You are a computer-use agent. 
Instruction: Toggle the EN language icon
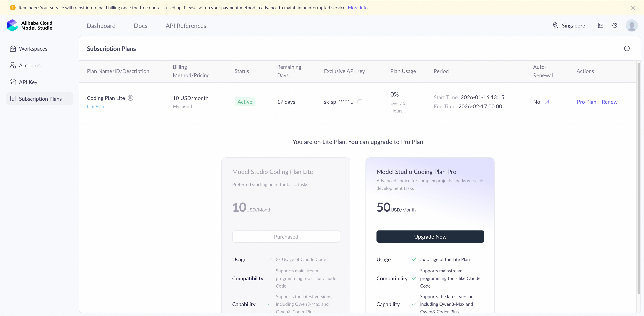[601, 25]
